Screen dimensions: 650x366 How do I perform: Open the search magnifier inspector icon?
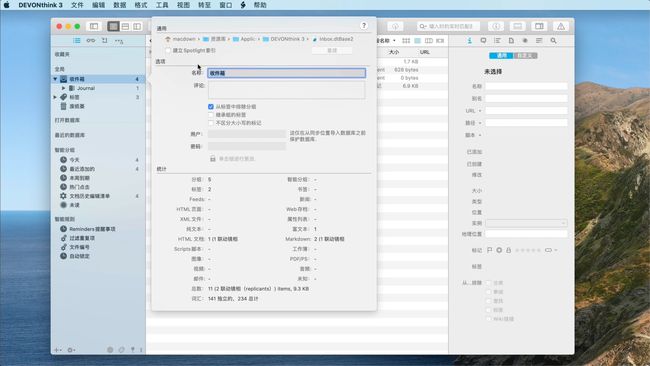[553, 41]
